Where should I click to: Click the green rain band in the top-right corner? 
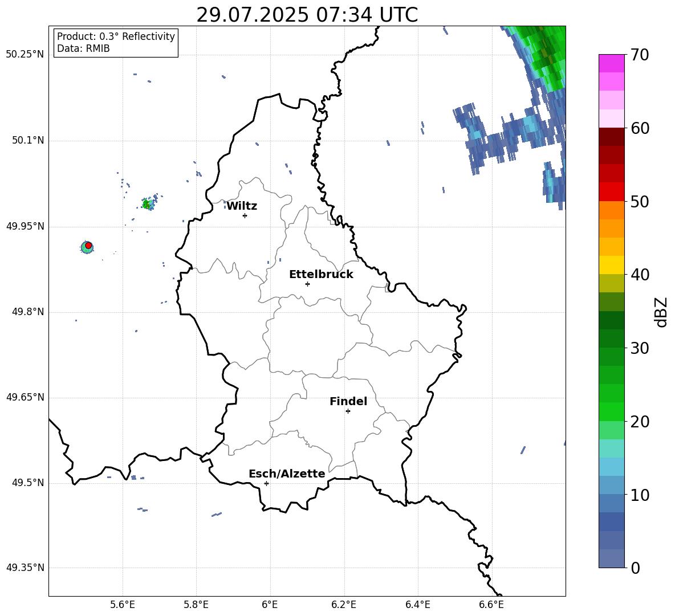pyautogui.click(x=545, y=54)
